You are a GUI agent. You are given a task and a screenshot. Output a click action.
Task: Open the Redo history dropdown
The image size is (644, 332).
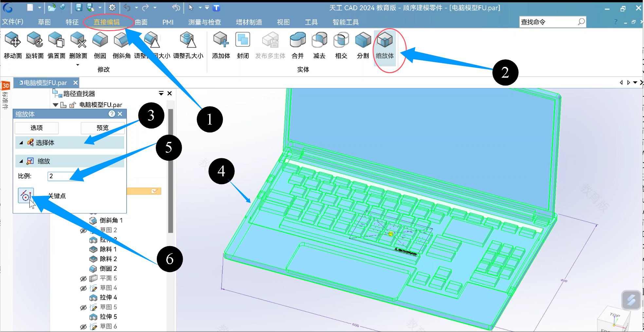(x=155, y=7)
